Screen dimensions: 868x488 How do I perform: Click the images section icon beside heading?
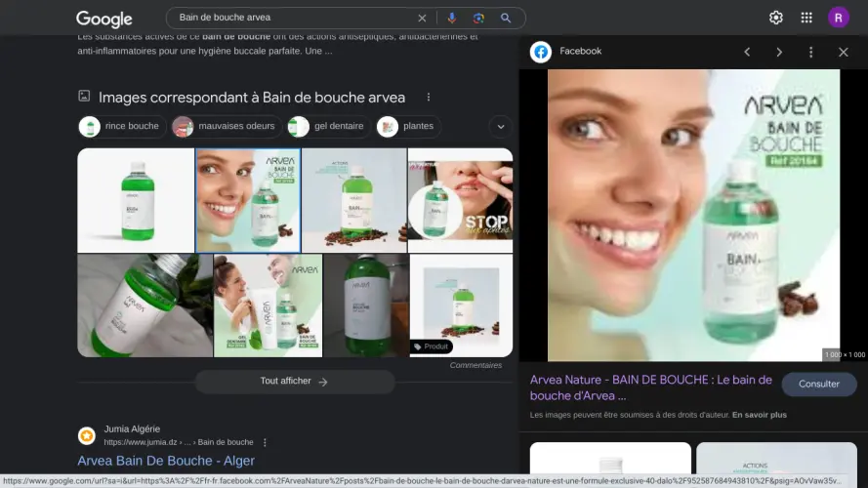tap(84, 97)
